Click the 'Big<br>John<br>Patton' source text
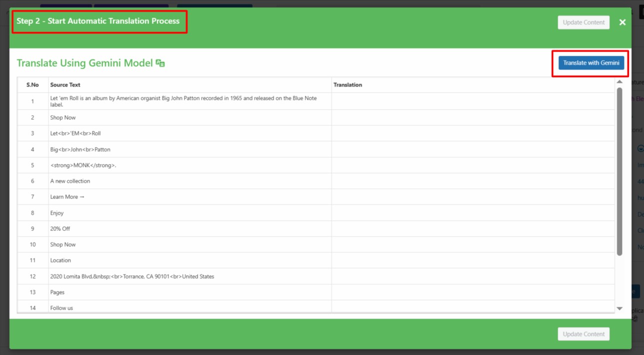 point(80,150)
